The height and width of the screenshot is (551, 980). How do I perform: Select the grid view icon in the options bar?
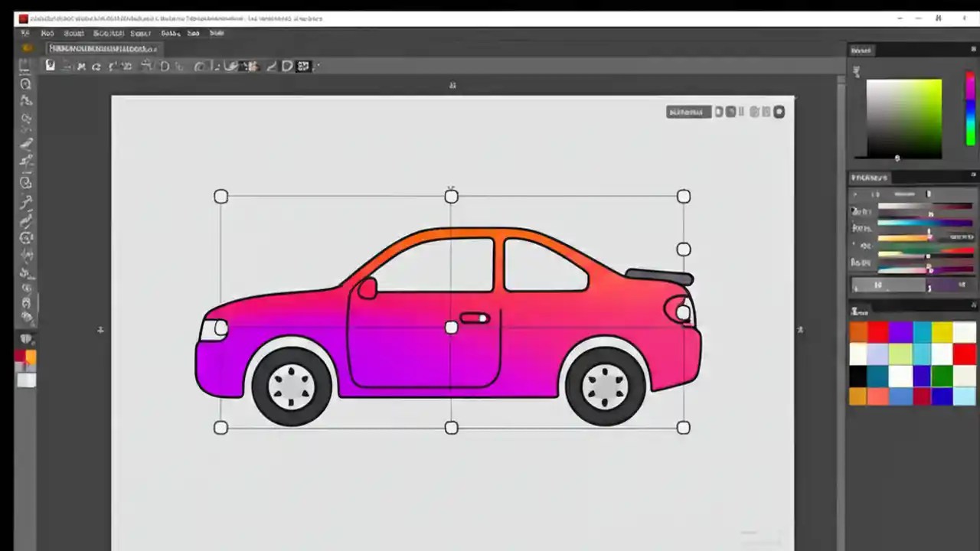pyautogui.click(x=303, y=66)
